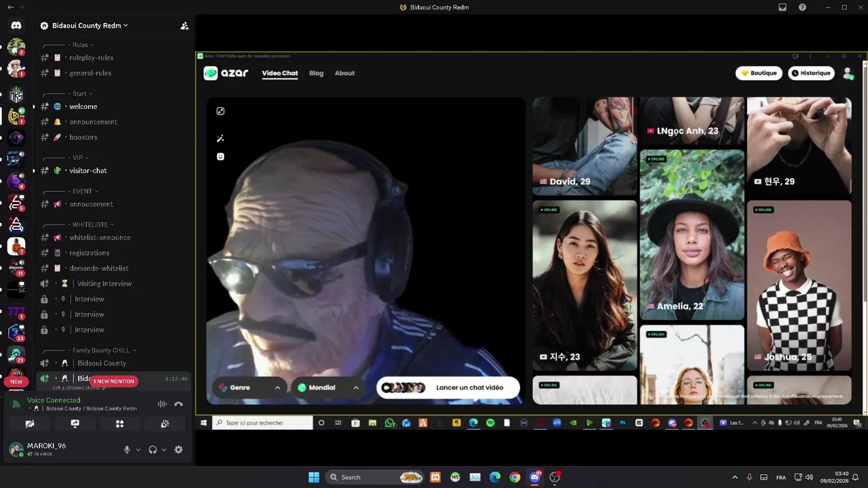Click the Windows 11 Start button

coord(314,477)
